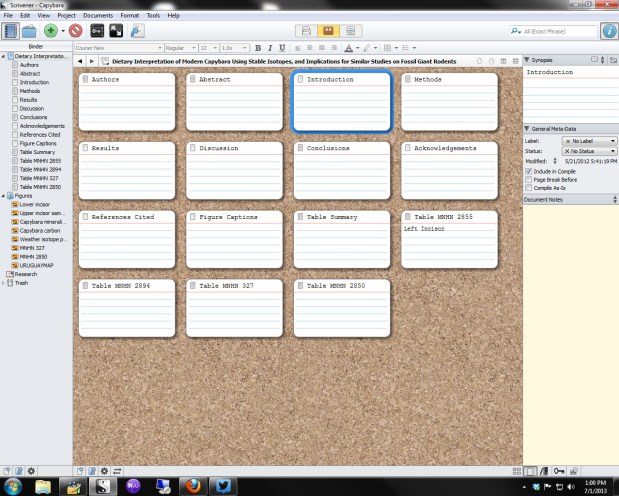Uncheck Include in Compile
The image size is (619, 496).
(x=528, y=171)
